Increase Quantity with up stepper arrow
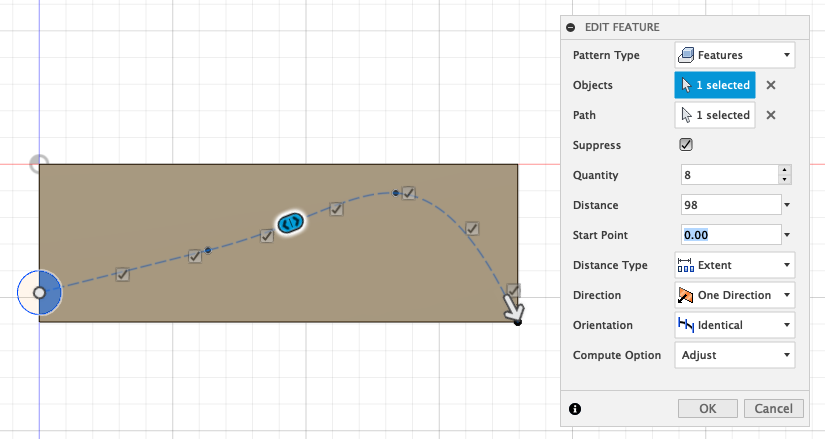This screenshot has width=825, height=439. pyautogui.click(x=784, y=170)
